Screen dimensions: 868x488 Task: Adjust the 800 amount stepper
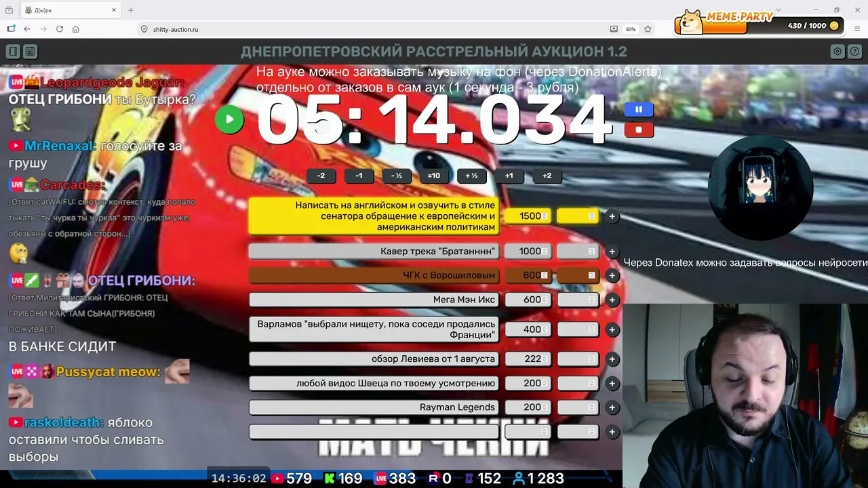click(545, 275)
